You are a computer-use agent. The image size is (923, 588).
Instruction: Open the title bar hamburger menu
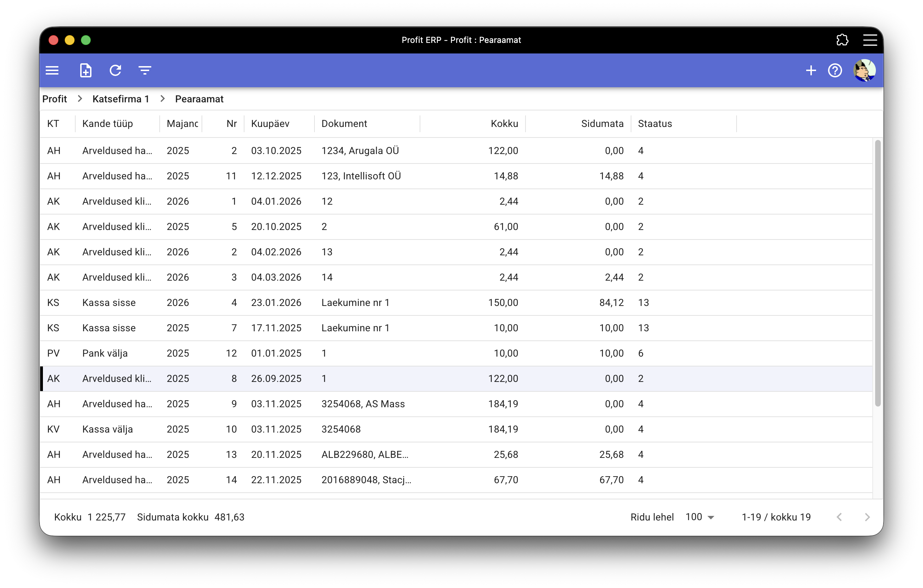(870, 40)
